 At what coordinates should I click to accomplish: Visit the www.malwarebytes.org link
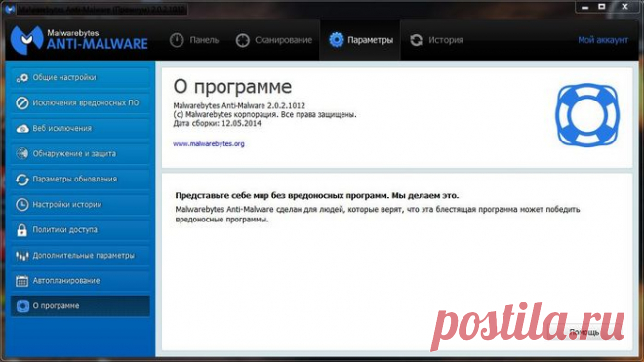coord(209,143)
